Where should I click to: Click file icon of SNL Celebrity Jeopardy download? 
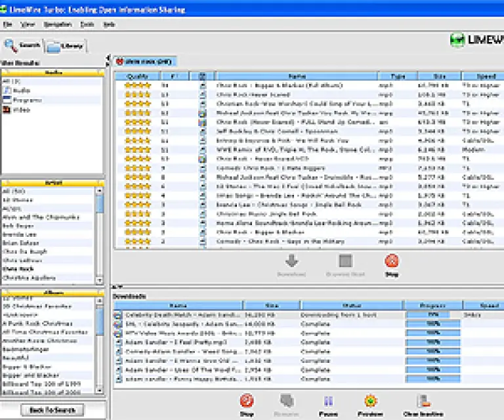pyautogui.click(x=119, y=324)
